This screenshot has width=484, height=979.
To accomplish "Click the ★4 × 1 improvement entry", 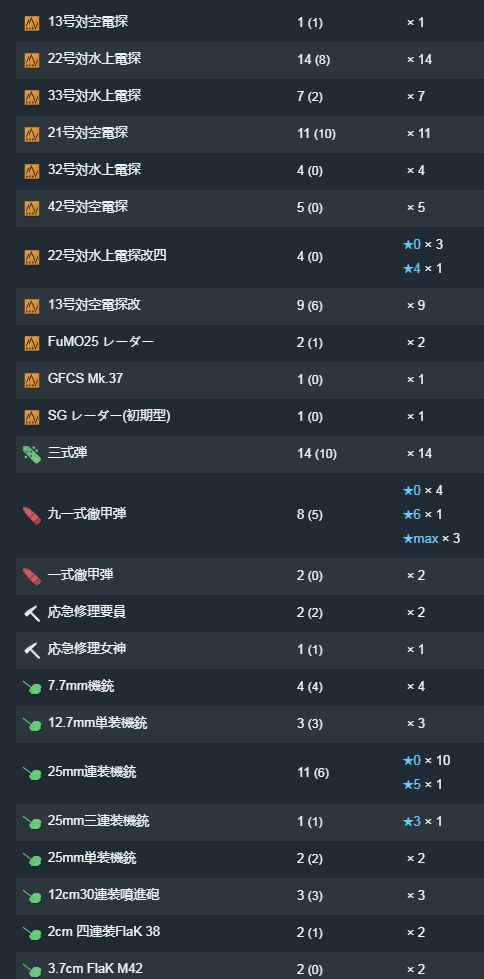I will (423, 268).
